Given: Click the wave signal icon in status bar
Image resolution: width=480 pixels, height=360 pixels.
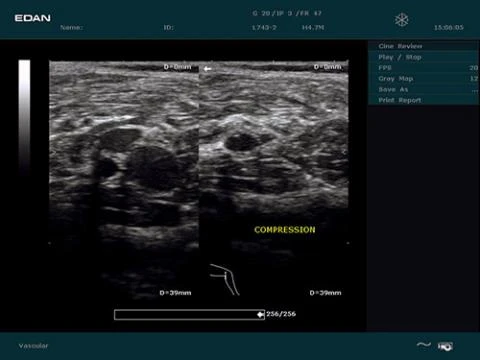Looking at the screenshot, I should click(x=424, y=345).
